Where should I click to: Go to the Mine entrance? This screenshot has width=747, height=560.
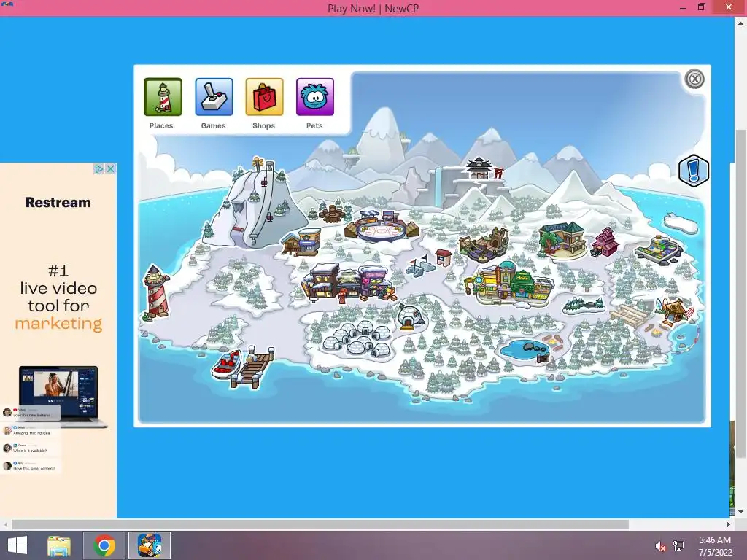tap(484, 245)
